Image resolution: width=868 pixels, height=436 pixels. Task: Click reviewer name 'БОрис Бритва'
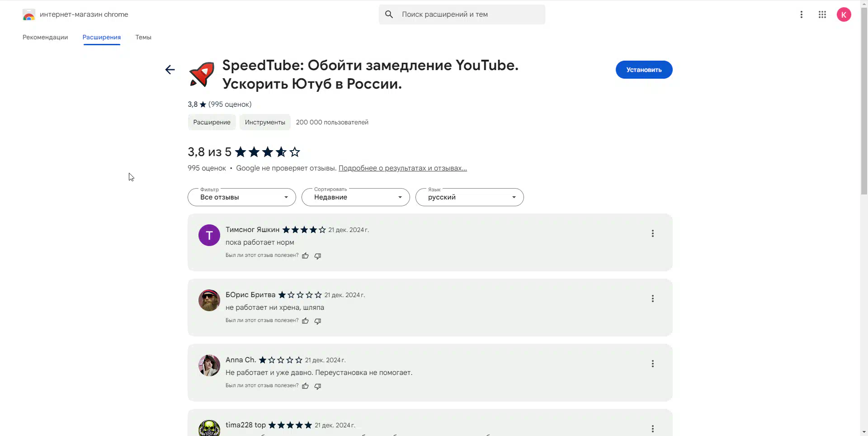click(x=250, y=295)
